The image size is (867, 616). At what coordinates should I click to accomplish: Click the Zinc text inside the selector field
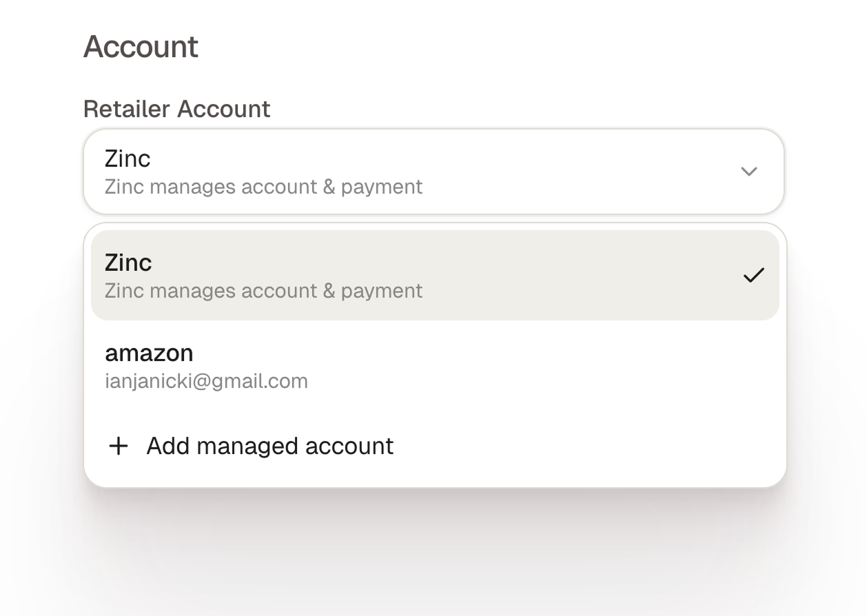pos(128,158)
